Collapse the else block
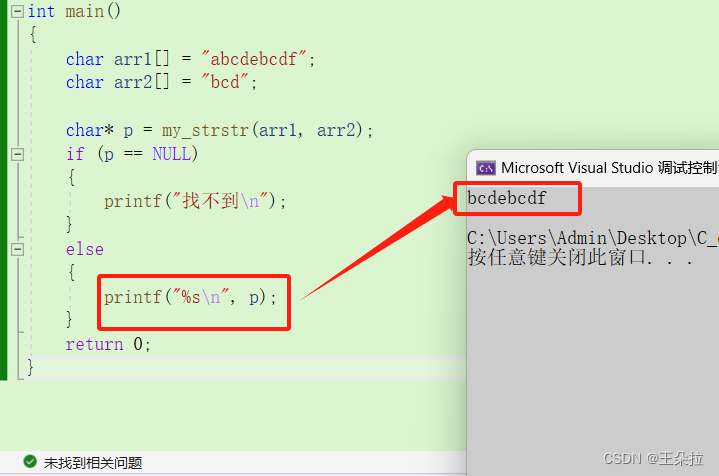 tap(17, 249)
